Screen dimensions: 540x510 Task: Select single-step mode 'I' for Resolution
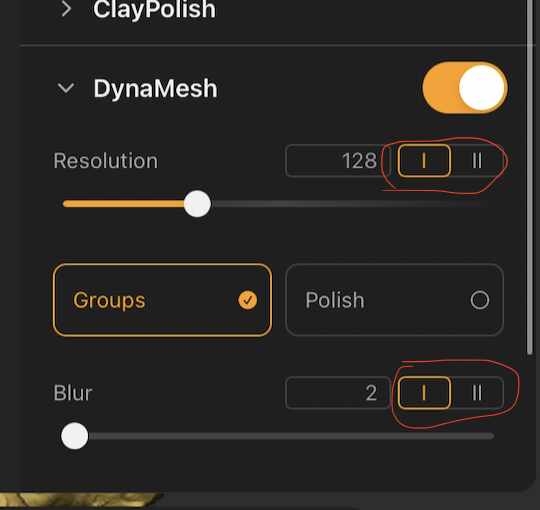point(424,160)
